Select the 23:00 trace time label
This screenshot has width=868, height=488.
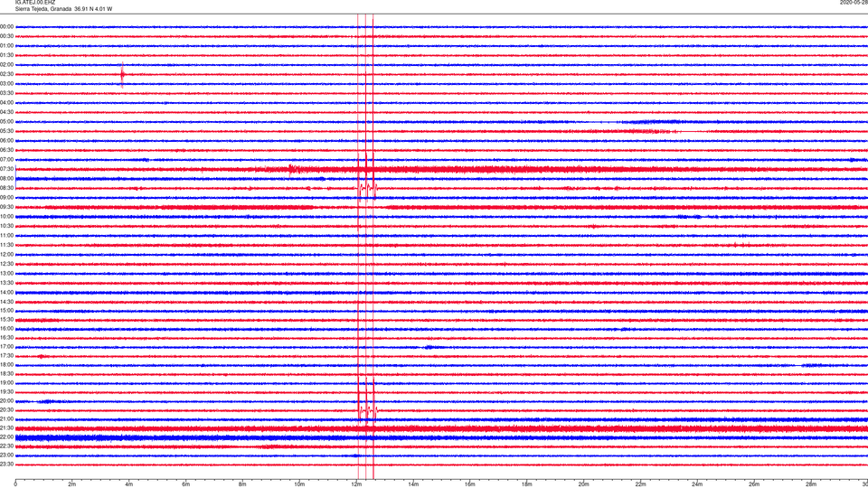tap(6, 455)
